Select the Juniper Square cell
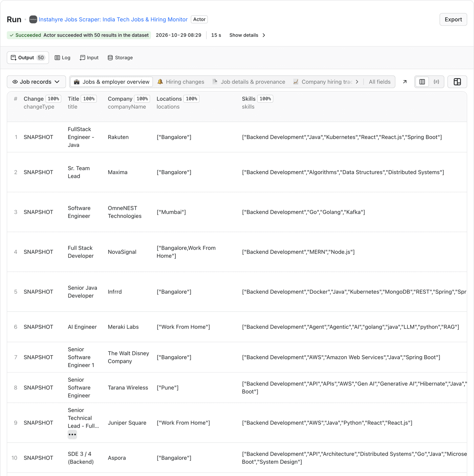 tap(127, 423)
